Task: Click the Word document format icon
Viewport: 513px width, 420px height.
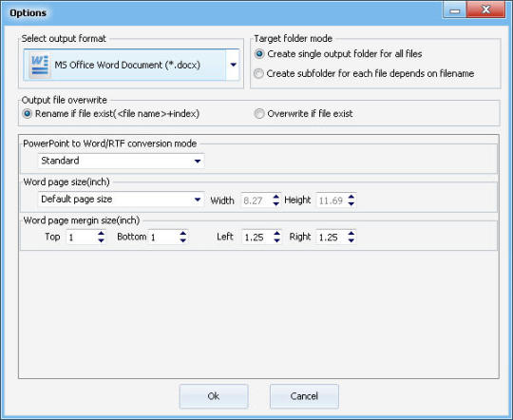Action: pyautogui.click(x=39, y=65)
